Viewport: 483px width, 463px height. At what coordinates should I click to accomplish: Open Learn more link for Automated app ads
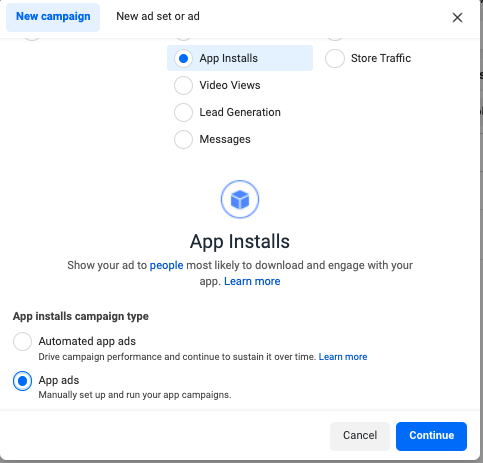pos(343,357)
